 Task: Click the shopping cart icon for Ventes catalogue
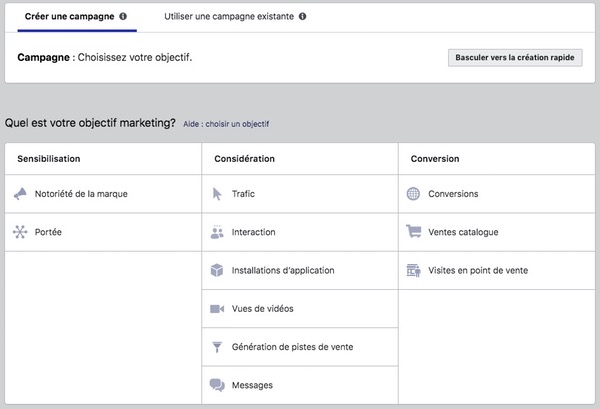tap(413, 232)
